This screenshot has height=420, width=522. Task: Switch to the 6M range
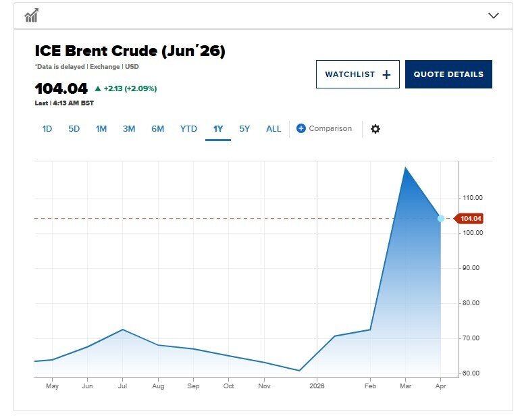point(157,128)
